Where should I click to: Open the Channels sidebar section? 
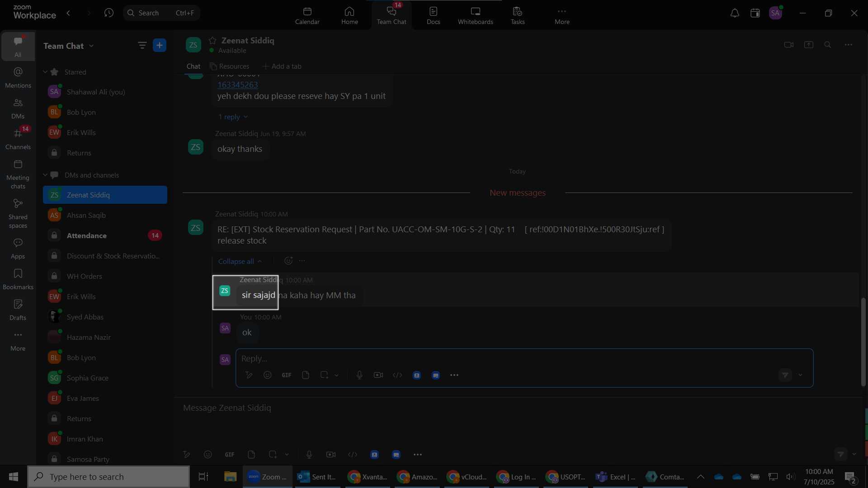click(x=18, y=139)
